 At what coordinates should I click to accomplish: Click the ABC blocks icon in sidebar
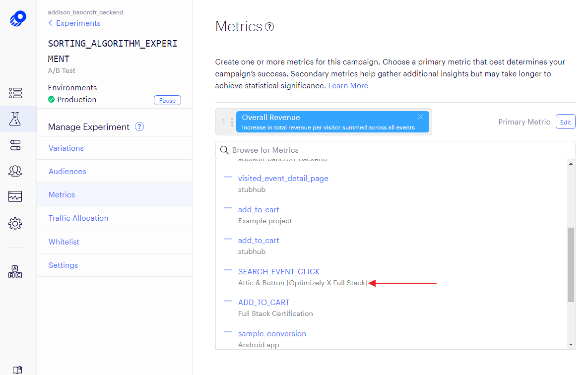coord(15,272)
